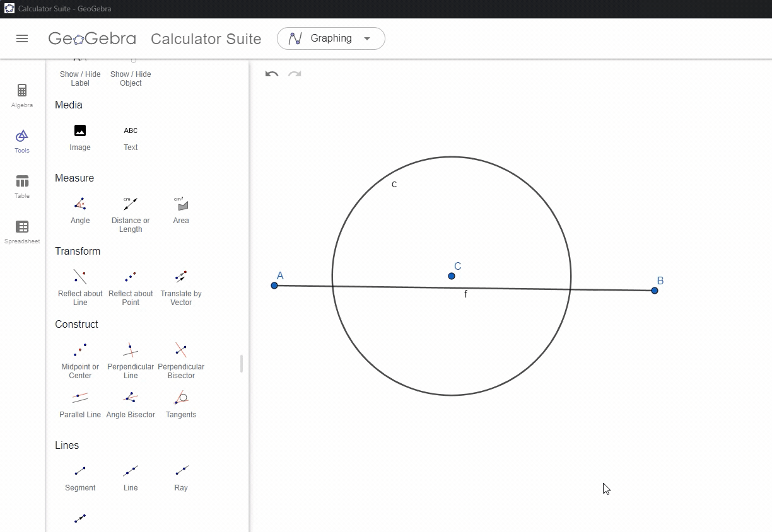Activate the Show/Hide Label tool
Screen dimensions: 772x532
pyautogui.click(x=80, y=69)
